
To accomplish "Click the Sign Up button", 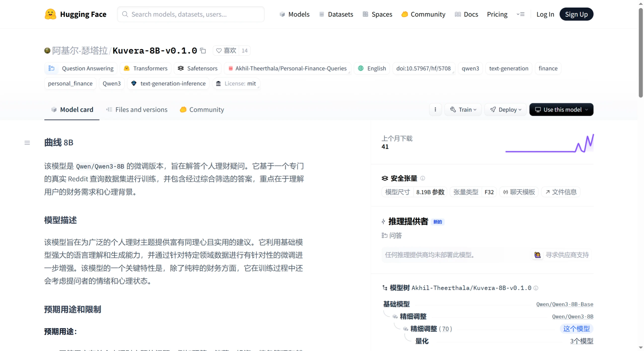I will pos(576,14).
